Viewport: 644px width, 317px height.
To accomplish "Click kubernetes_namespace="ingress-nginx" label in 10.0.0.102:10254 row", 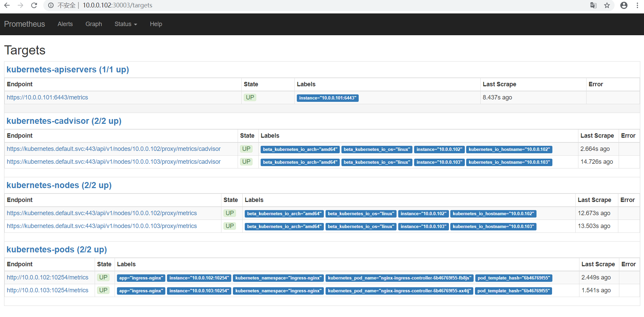I will coord(278,278).
